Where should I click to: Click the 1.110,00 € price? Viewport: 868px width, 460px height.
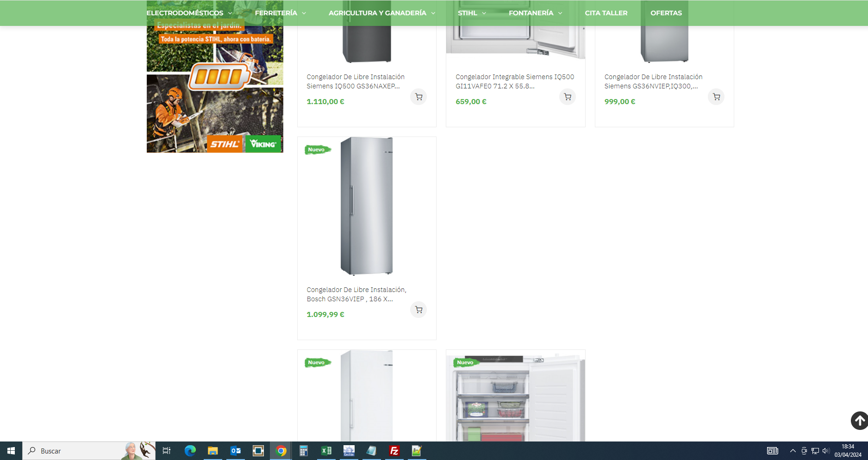coord(325,102)
